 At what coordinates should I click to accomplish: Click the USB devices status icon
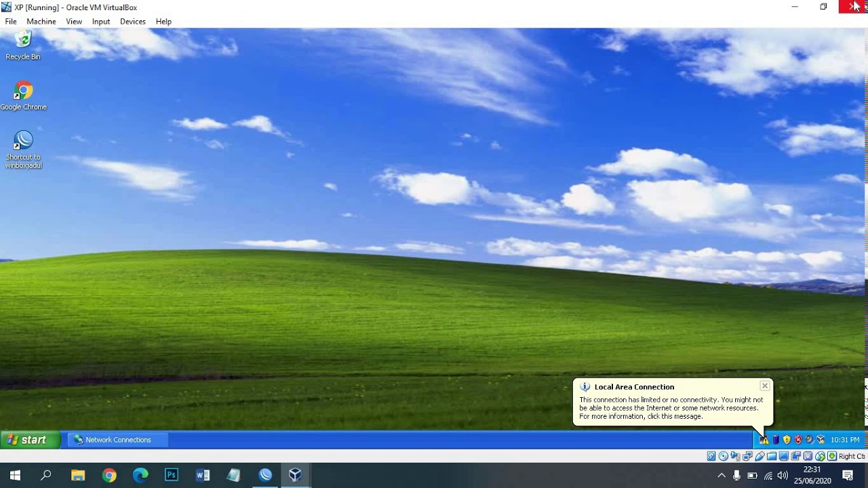click(759, 456)
